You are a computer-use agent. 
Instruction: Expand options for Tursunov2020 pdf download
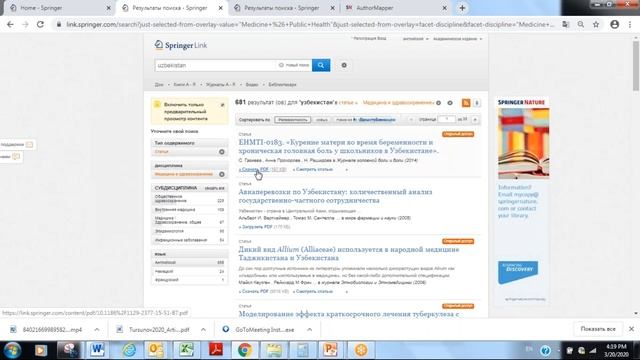[203, 329]
